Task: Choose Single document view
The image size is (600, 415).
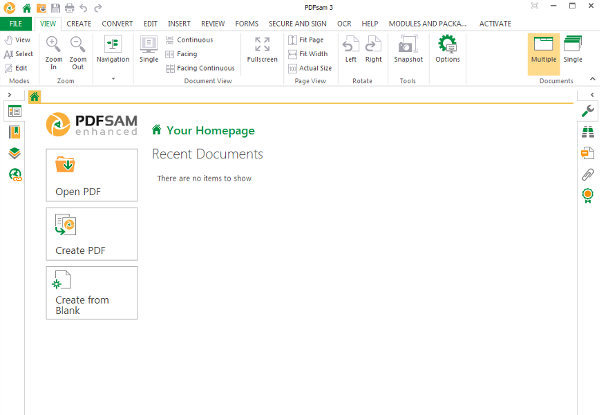Action: (x=149, y=49)
